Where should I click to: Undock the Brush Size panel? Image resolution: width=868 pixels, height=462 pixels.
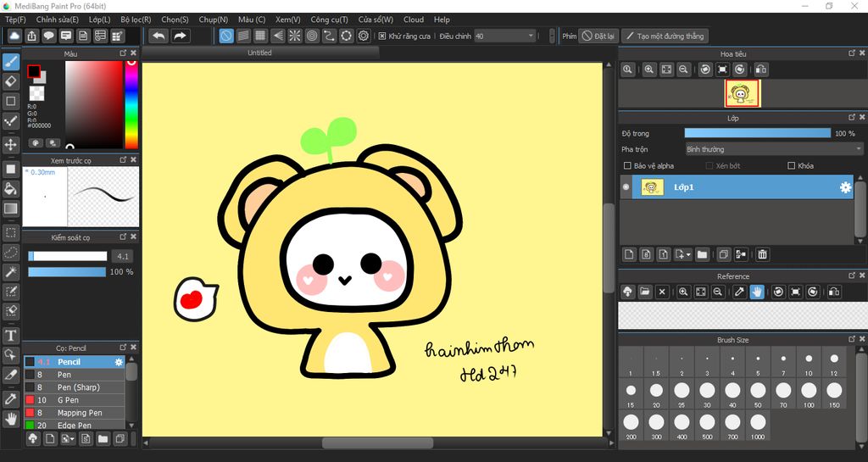click(851, 338)
